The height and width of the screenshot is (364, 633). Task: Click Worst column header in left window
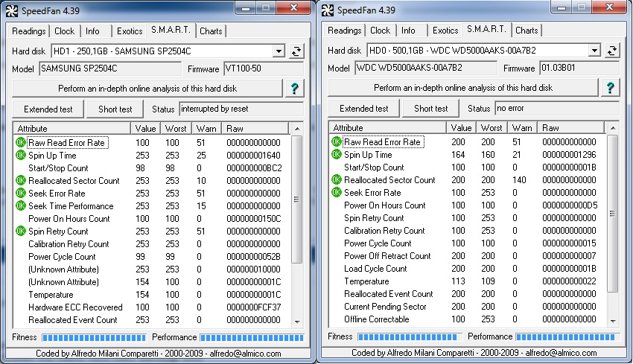click(176, 129)
